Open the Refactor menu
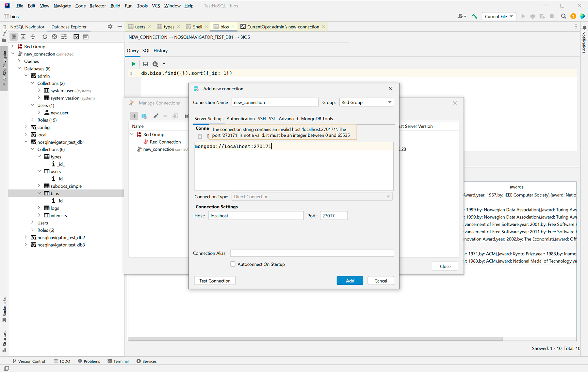588x372 pixels. tap(97, 6)
